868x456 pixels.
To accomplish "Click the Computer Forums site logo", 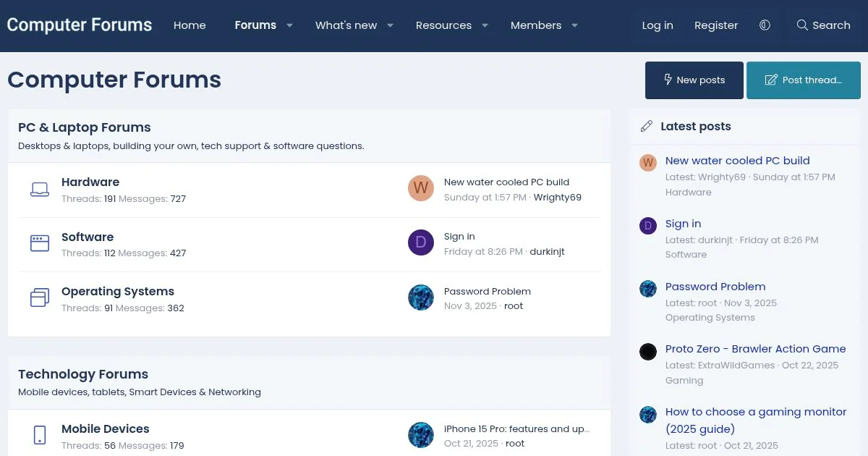I will [80, 25].
